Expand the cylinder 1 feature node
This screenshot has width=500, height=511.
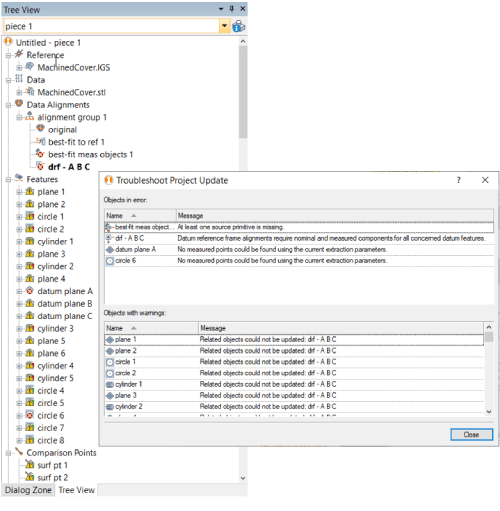[x=19, y=242]
